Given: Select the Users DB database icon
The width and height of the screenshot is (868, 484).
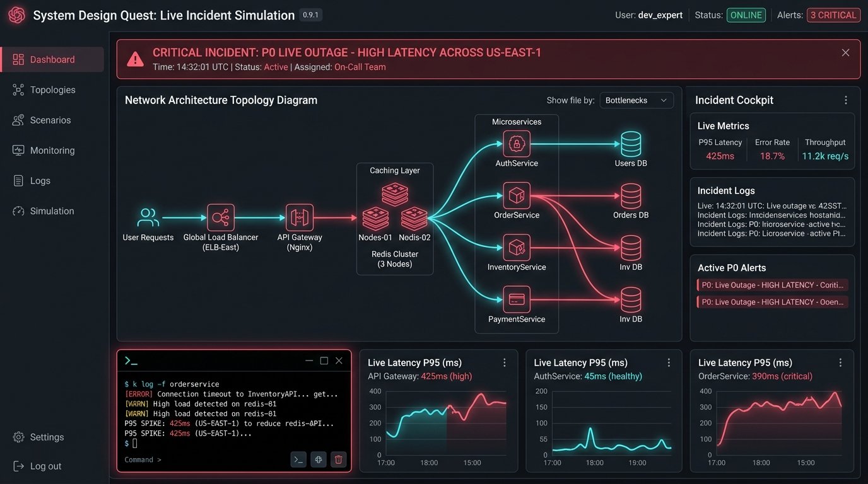Looking at the screenshot, I should 631,144.
